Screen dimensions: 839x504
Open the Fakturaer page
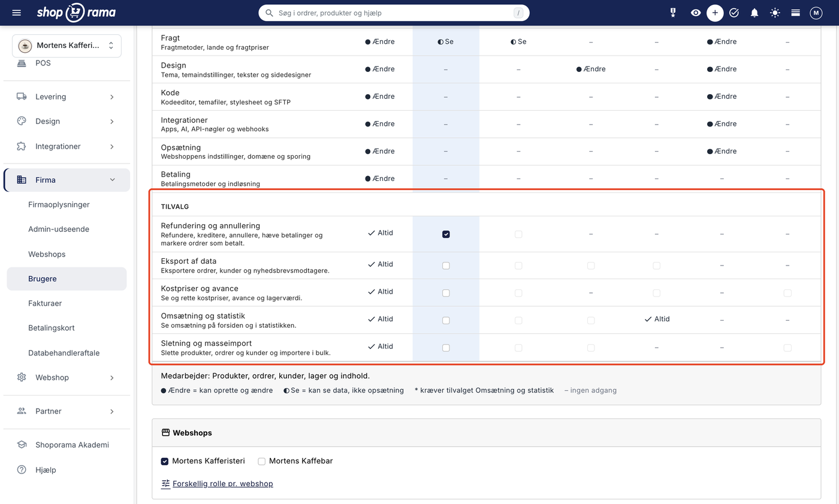click(45, 303)
